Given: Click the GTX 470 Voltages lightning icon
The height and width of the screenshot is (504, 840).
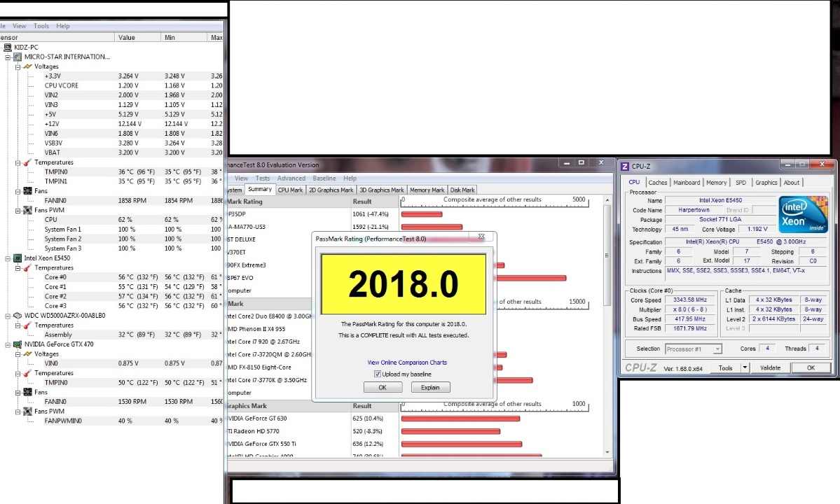Looking at the screenshot, I should 28,353.
